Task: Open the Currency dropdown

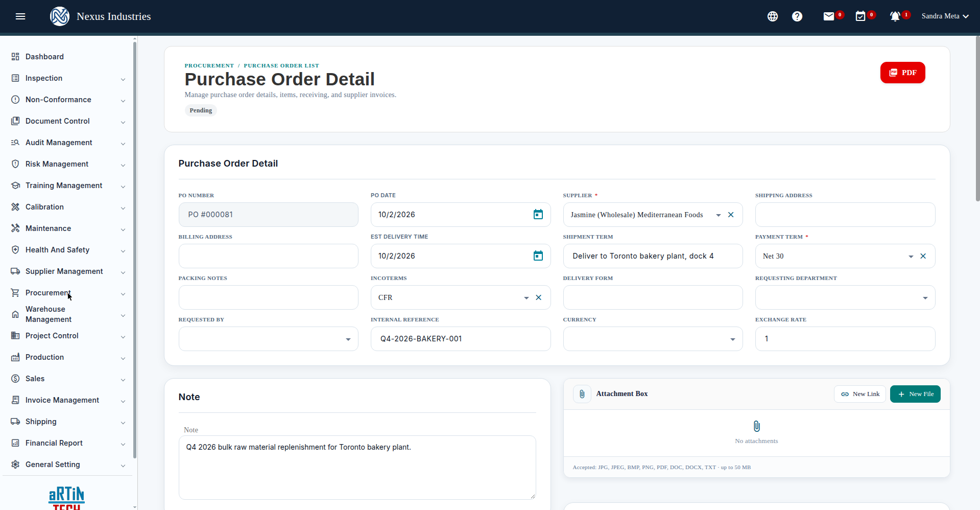Action: 653,339
